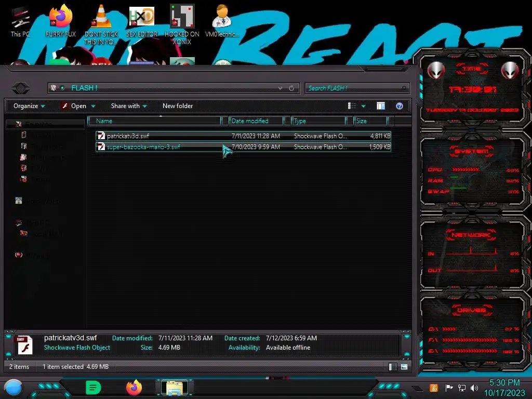Click the arrow next to Open button

[x=94, y=106]
